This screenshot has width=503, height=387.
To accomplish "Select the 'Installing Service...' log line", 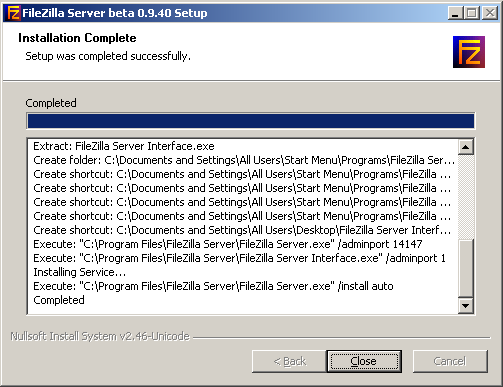I will point(80,272).
